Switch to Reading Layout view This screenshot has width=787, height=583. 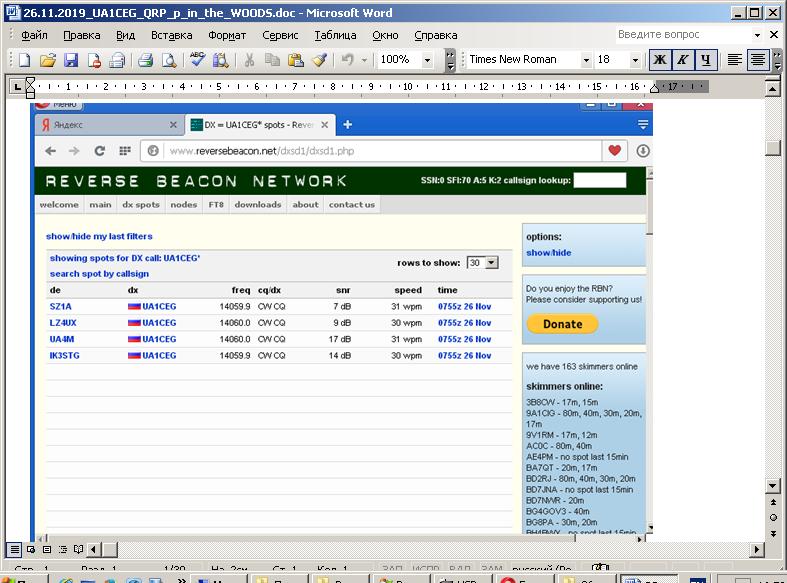[x=78, y=549]
